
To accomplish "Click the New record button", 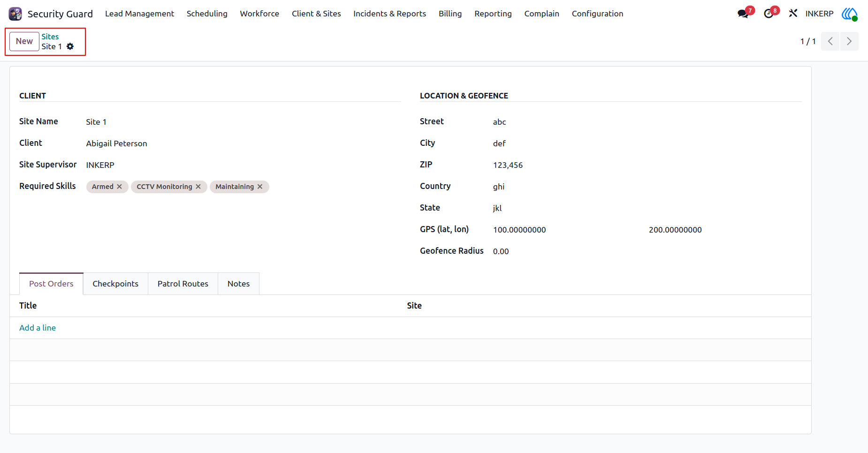I will [x=24, y=41].
